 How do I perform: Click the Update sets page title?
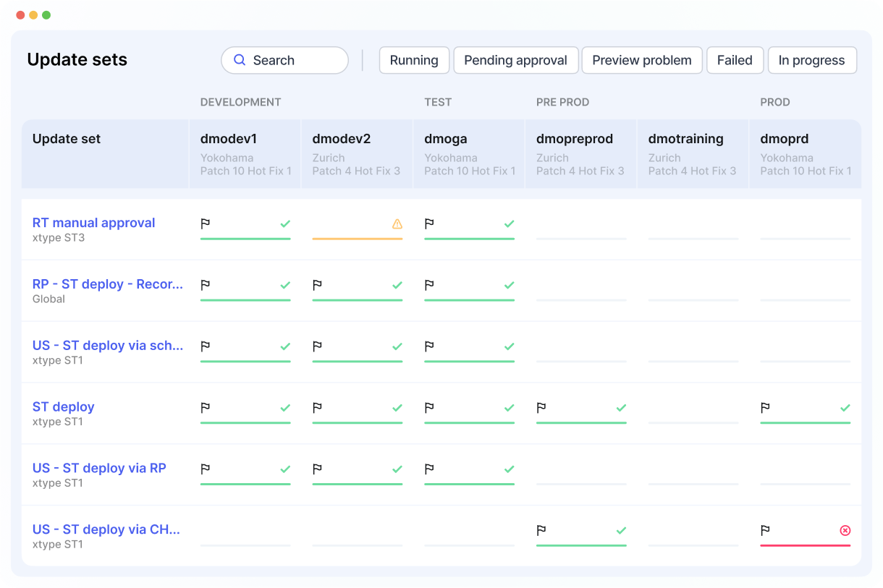coord(77,60)
